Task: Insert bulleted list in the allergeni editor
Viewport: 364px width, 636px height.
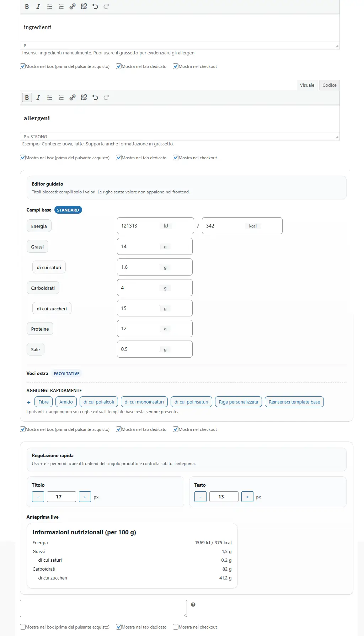Action: (50, 97)
